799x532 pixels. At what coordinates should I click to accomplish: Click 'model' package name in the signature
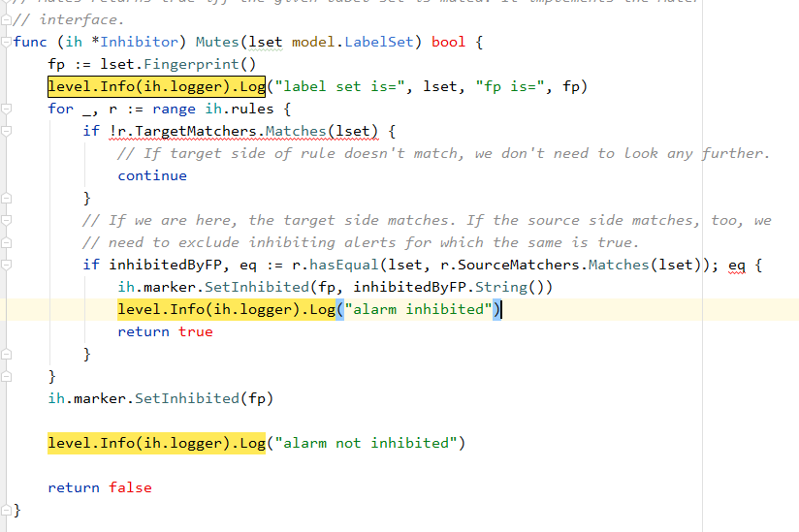click(313, 42)
